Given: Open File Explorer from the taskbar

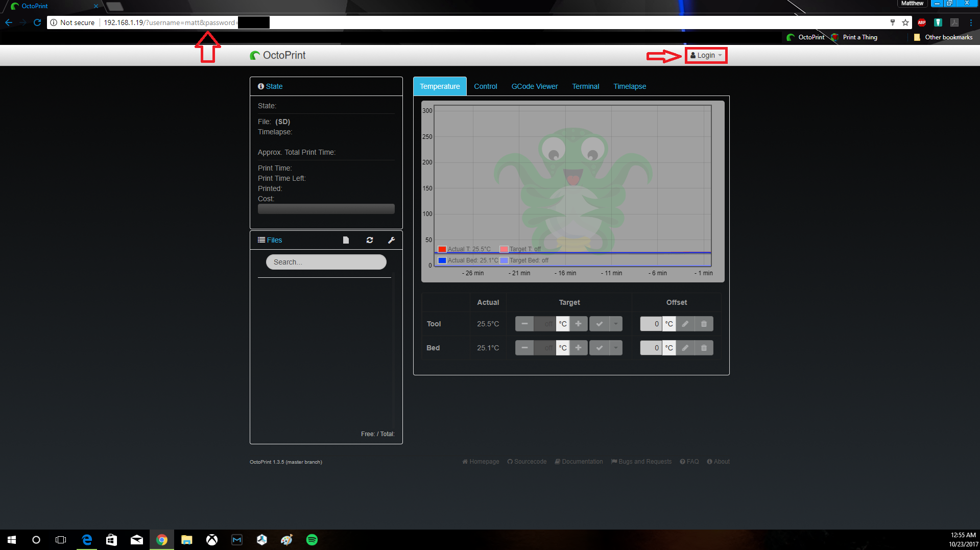Looking at the screenshot, I should [186, 540].
